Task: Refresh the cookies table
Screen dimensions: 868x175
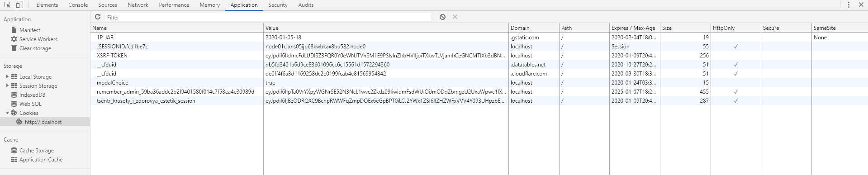Action: tap(98, 17)
